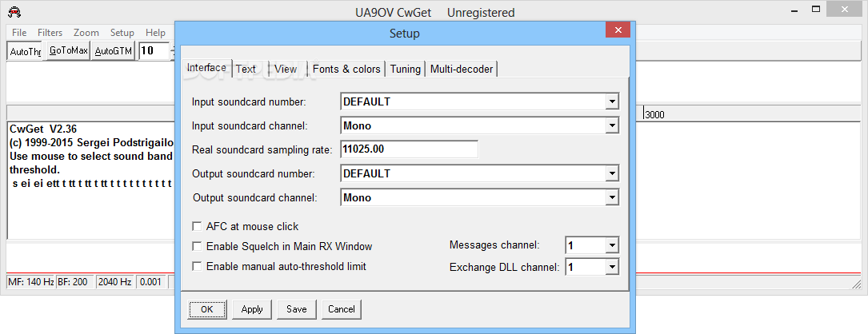Switch to the Multi-decoder tab
Screen dimensions: 868x334
462,70
